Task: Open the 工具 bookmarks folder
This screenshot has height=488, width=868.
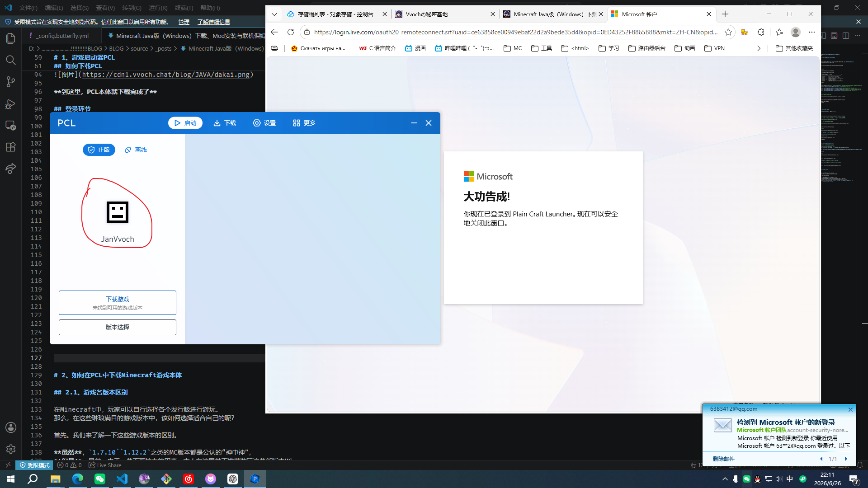Action: click(542, 48)
